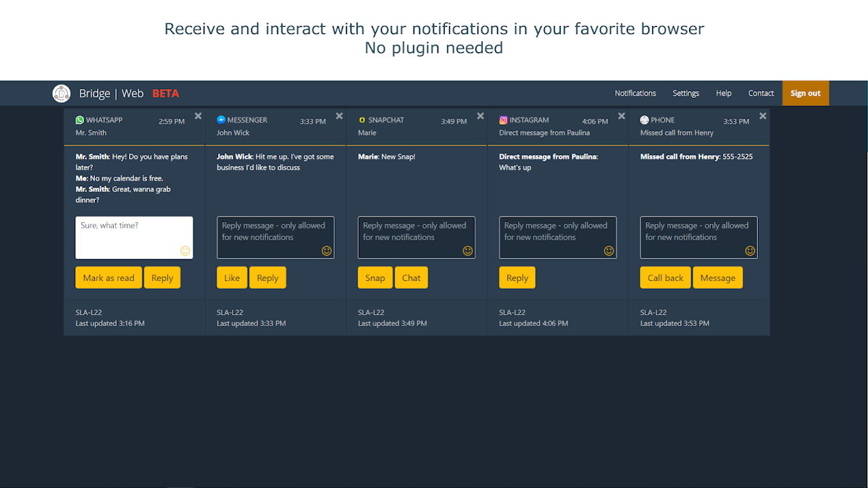Focus the WhatsApp reply text field
Screen dimensions: 868x488
point(134,237)
